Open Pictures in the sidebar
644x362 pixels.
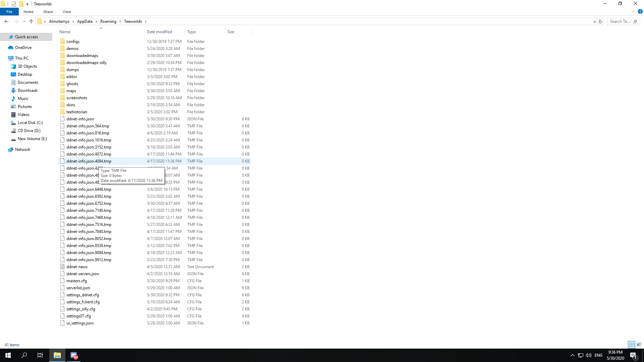24,107
